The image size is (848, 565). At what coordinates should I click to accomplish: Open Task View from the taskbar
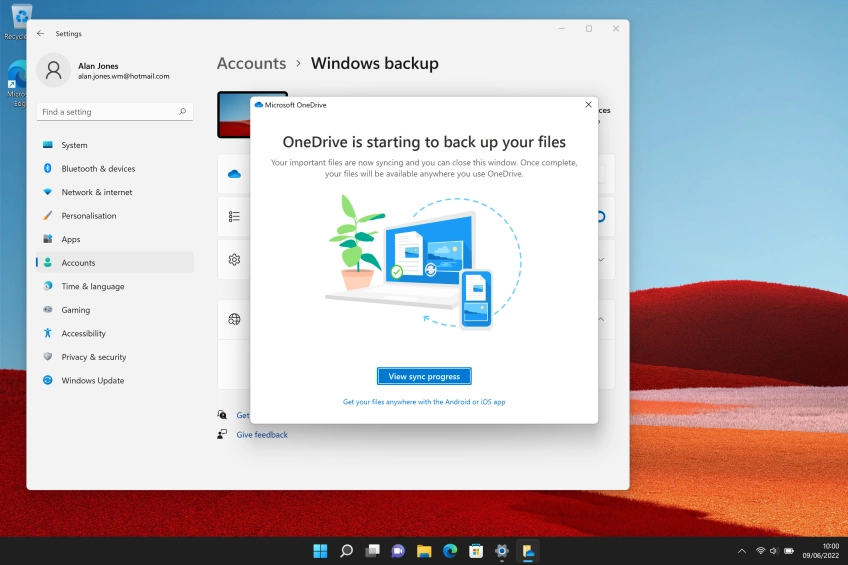372,551
